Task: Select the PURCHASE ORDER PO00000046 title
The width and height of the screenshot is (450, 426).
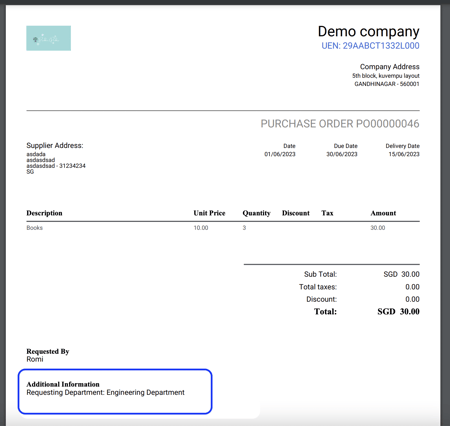Action: coord(340,124)
